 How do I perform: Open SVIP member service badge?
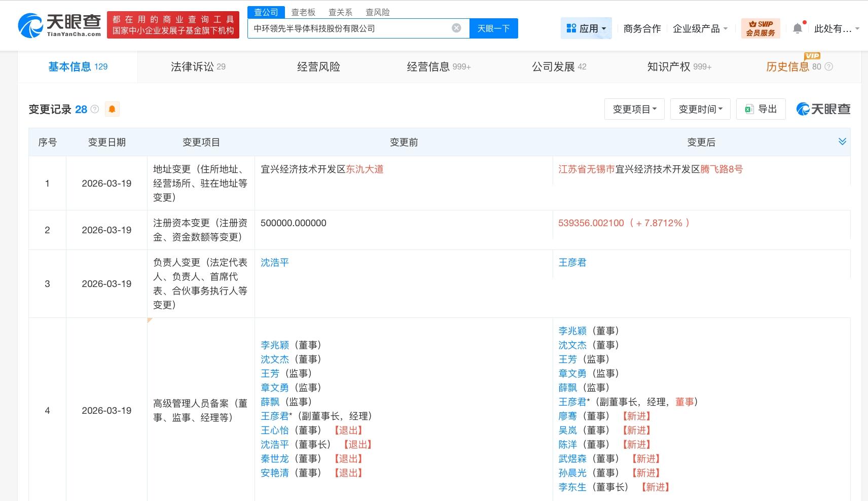[x=761, y=28]
